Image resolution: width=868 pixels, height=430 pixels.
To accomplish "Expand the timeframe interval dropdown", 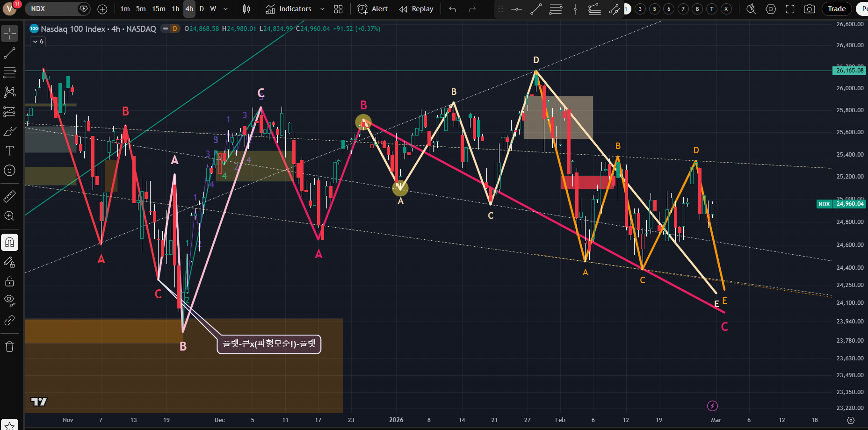I will tap(226, 9).
